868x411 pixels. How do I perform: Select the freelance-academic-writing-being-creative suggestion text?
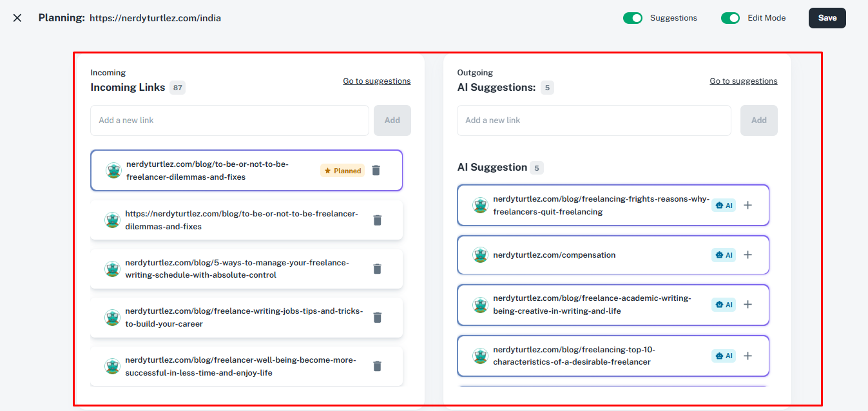click(x=592, y=305)
